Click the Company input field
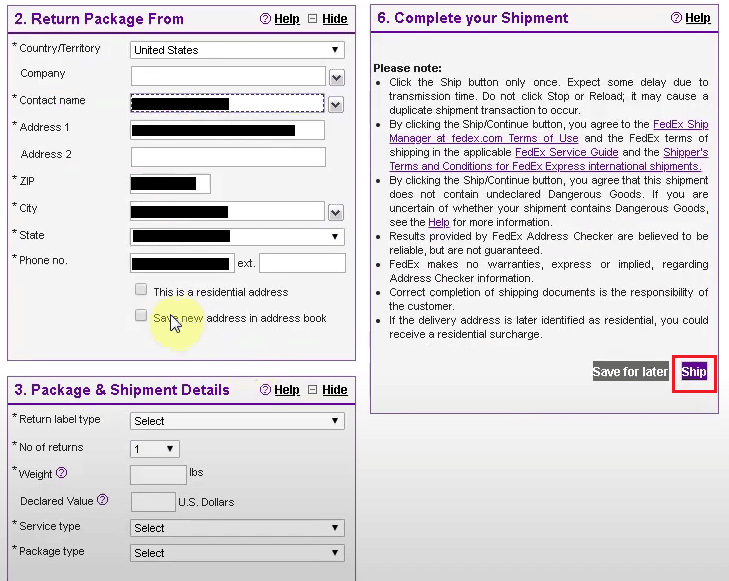The width and height of the screenshot is (729, 581). pyautogui.click(x=228, y=76)
